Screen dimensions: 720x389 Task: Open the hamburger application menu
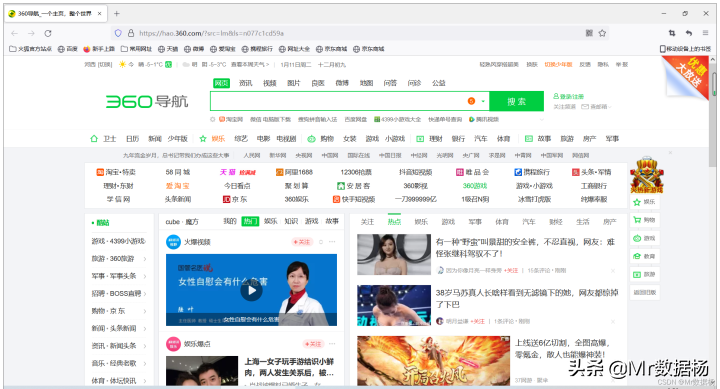[x=705, y=33]
